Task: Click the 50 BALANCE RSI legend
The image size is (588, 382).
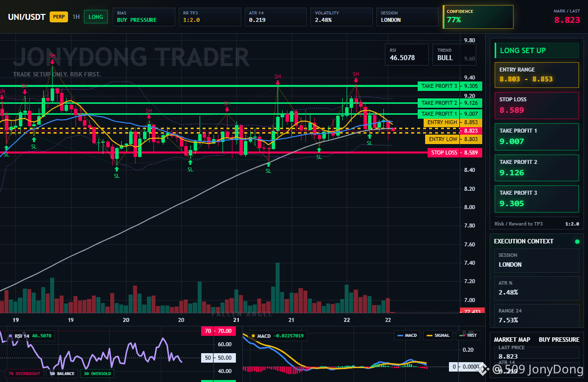Action: 62,374
